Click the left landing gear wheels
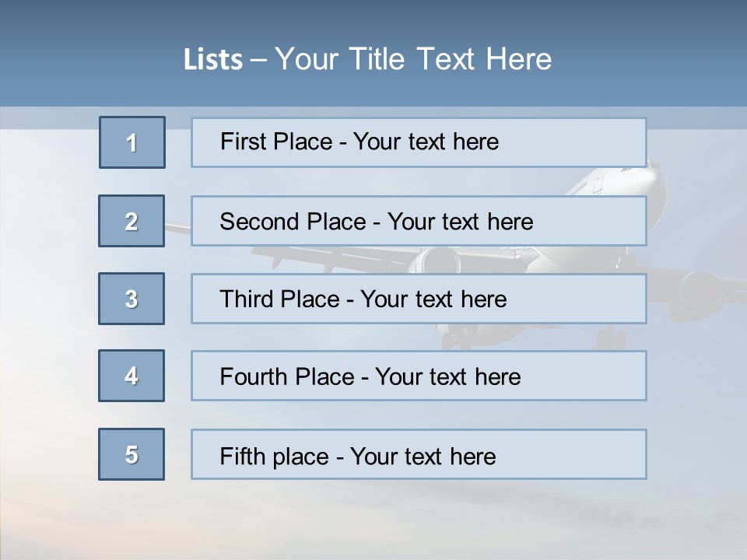This screenshot has height=560, width=747. pos(457,338)
